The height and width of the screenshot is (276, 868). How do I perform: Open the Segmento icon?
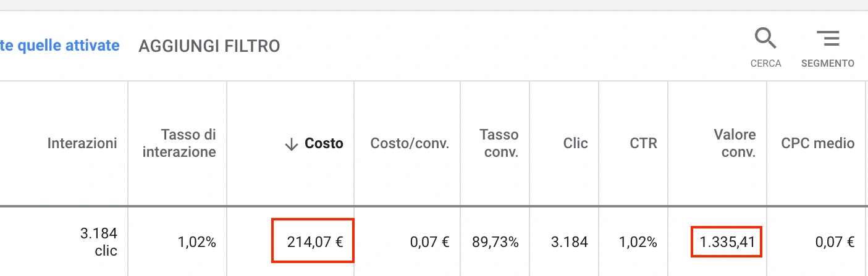tap(828, 39)
